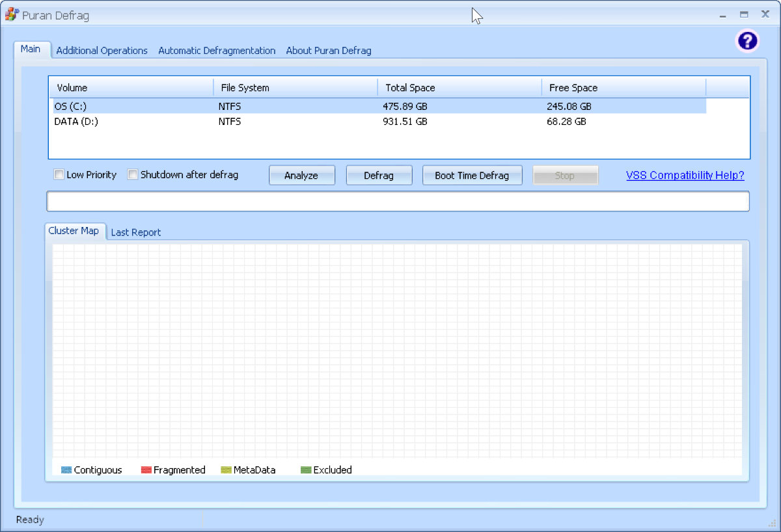Maximize the Puran Defrag window
This screenshot has width=781, height=532.
744,14
